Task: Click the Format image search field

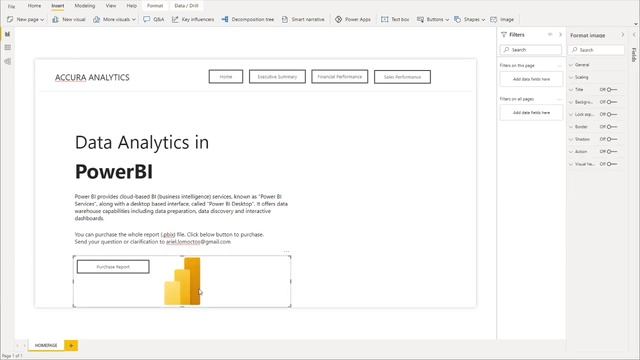Action: (596, 50)
